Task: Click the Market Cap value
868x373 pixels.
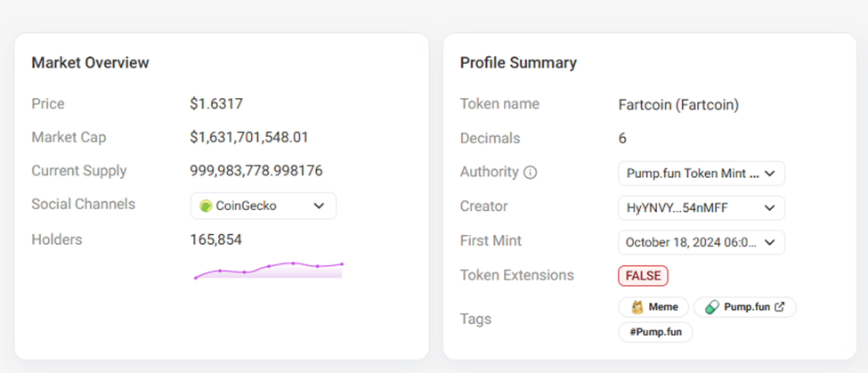Action: tap(249, 137)
